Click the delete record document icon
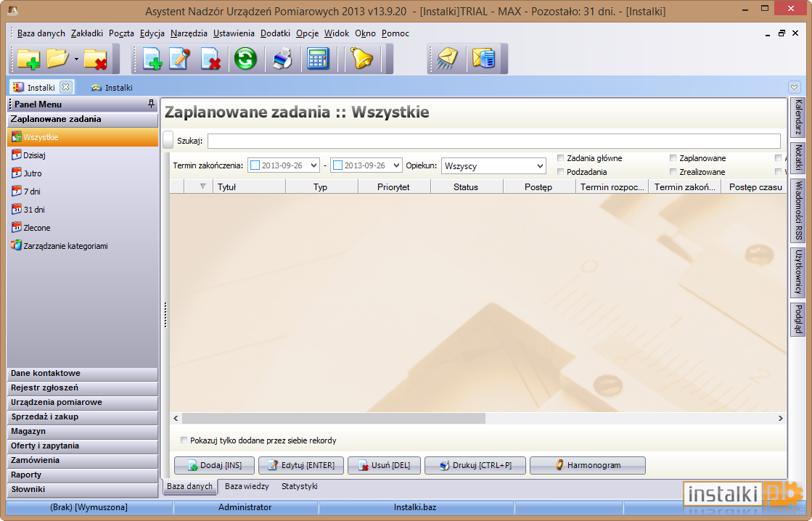The image size is (812, 521). pyautogui.click(x=210, y=59)
